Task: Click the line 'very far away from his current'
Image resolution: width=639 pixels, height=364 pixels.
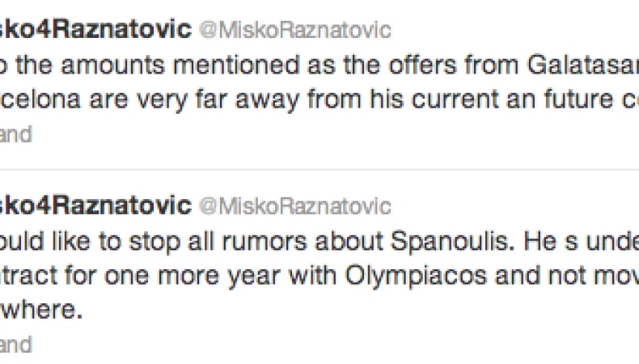Action: [x=319, y=100]
